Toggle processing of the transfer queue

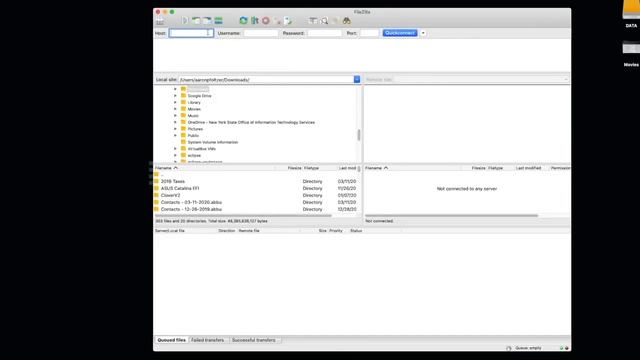[255, 21]
